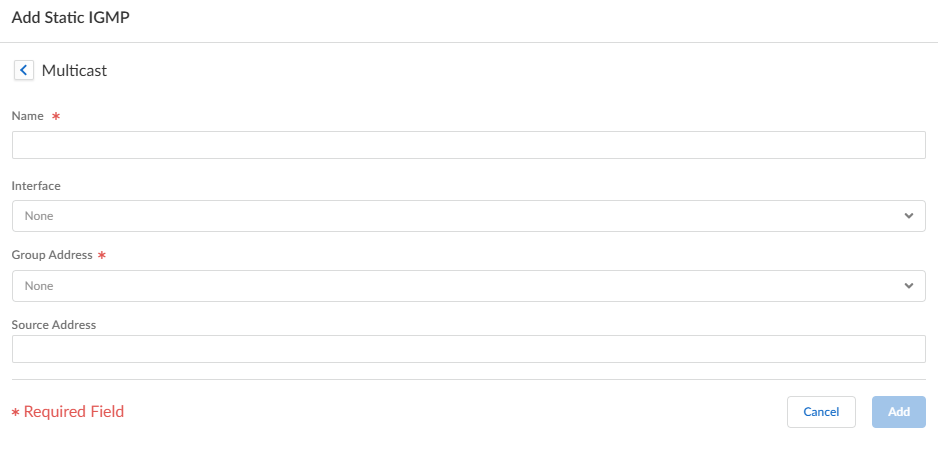Screen dimensions: 938x456
Task: Click the red asterisk beside Name label
Action: (56, 117)
